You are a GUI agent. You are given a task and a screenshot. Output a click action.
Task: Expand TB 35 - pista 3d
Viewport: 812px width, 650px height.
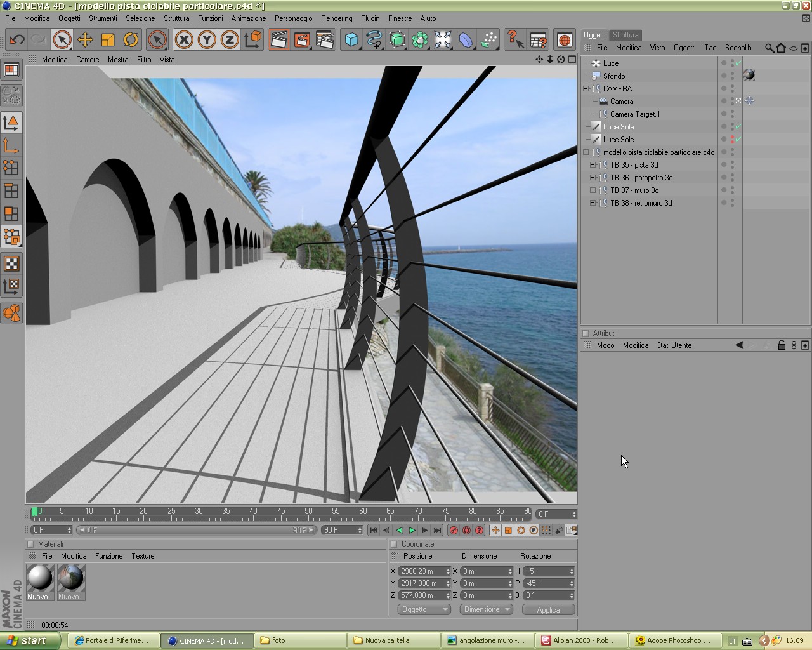[593, 165]
